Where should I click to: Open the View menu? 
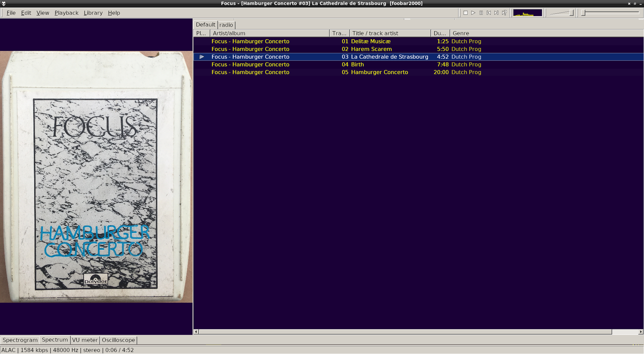click(43, 13)
